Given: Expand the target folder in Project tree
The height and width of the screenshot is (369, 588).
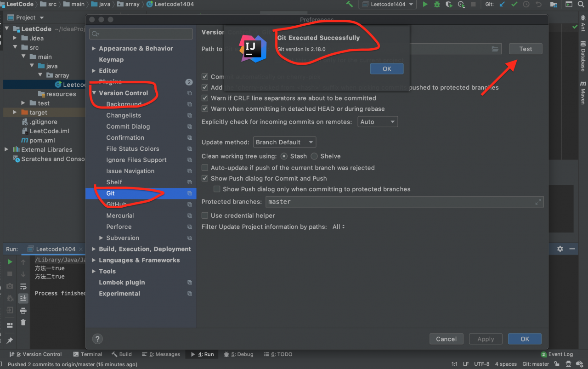Looking at the screenshot, I should pos(15,112).
